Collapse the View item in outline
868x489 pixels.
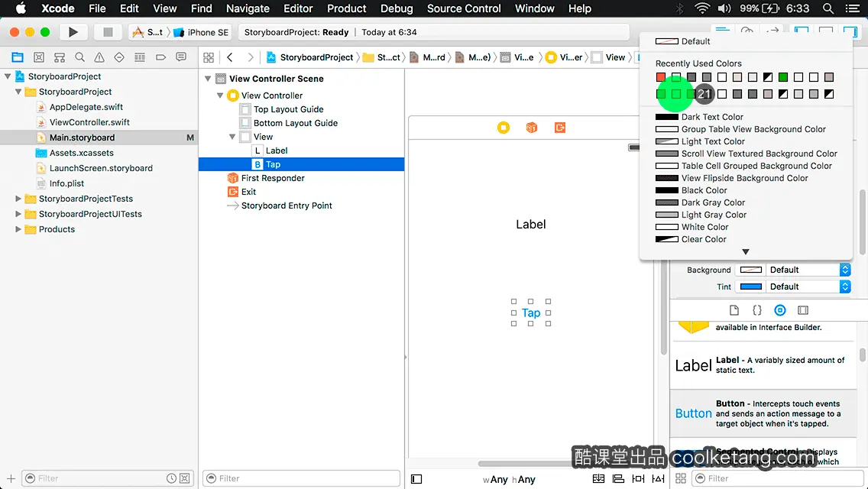[232, 137]
